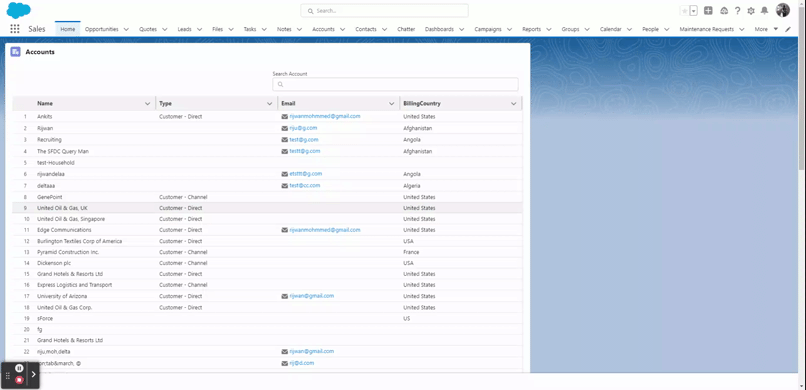Image resolution: width=806 pixels, height=390 pixels.
Task: Open the Reports tab
Action: [x=532, y=29]
